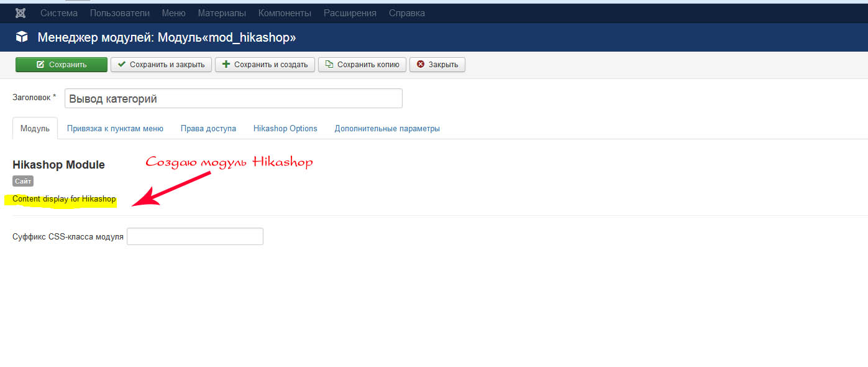
Task: Click the Заголовок field label
Action: point(34,97)
